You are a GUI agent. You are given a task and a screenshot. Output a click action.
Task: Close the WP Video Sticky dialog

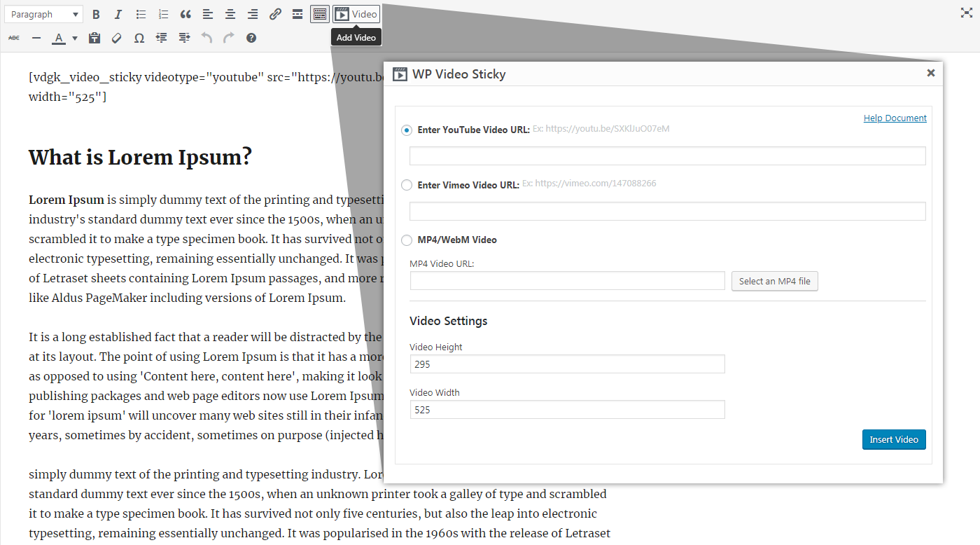tap(931, 73)
